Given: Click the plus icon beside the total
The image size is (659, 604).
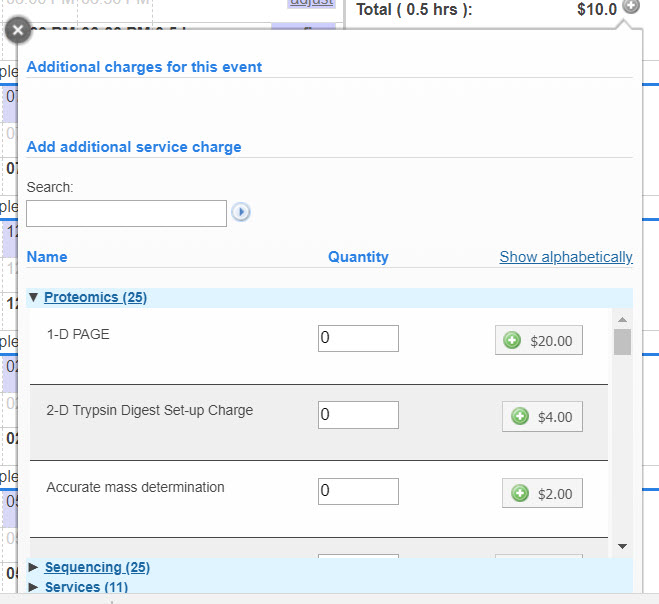Looking at the screenshot, I should point(630,7).
